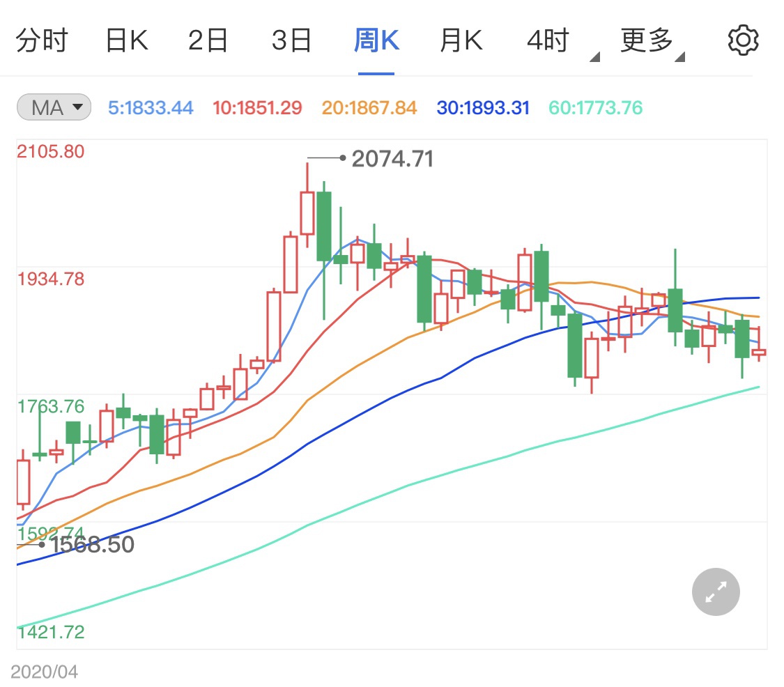Click the high price label 2074.71

(x=392, y=159)
